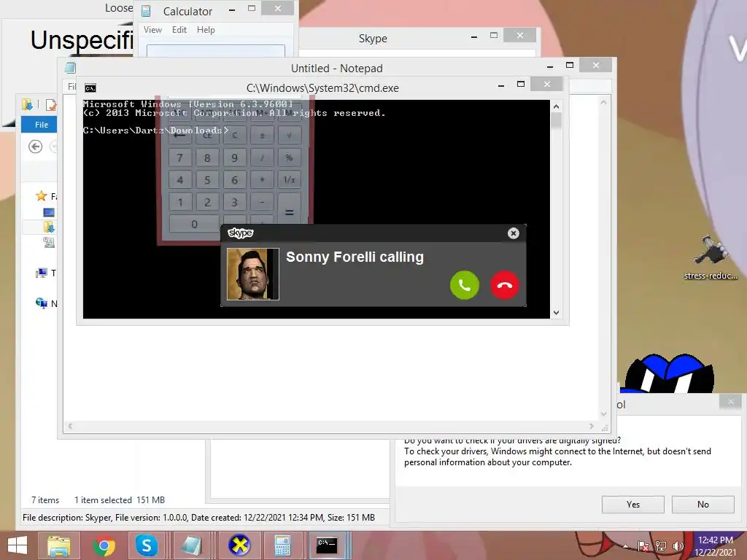Click the Skype logo in call popup

241,233
